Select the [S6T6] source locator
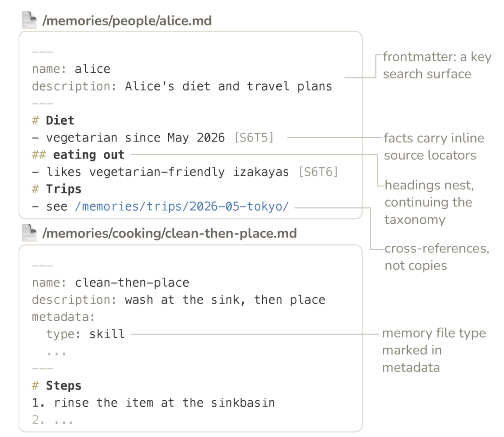This screenshot has width=504, height=437. click(x=318, y=172)
